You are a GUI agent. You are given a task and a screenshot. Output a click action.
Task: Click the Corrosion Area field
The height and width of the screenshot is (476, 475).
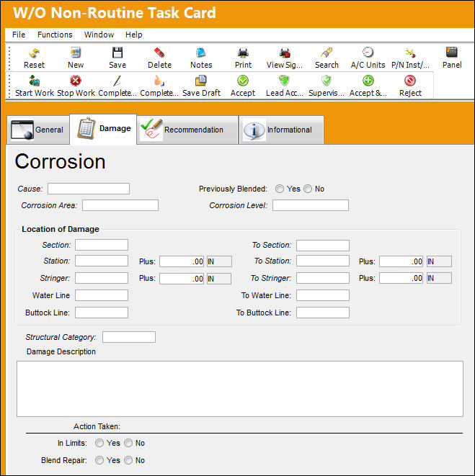(x=120, y=205)
